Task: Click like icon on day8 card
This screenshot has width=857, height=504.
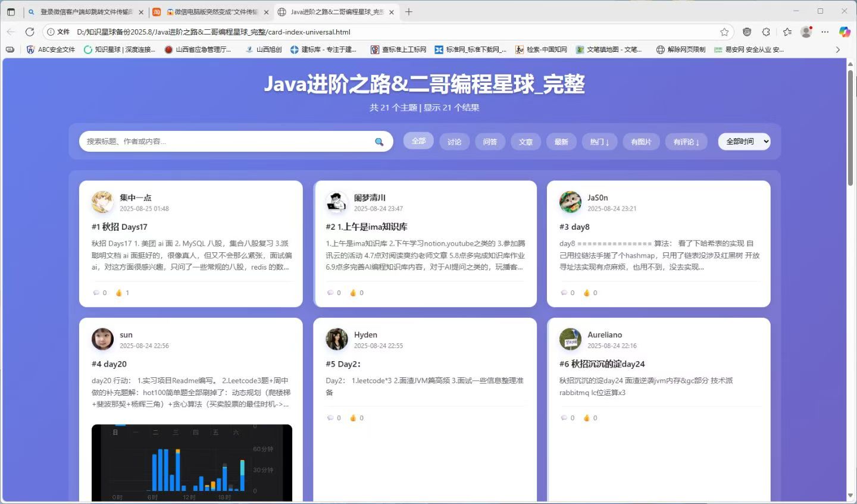Action: click(x=587, y=293)
